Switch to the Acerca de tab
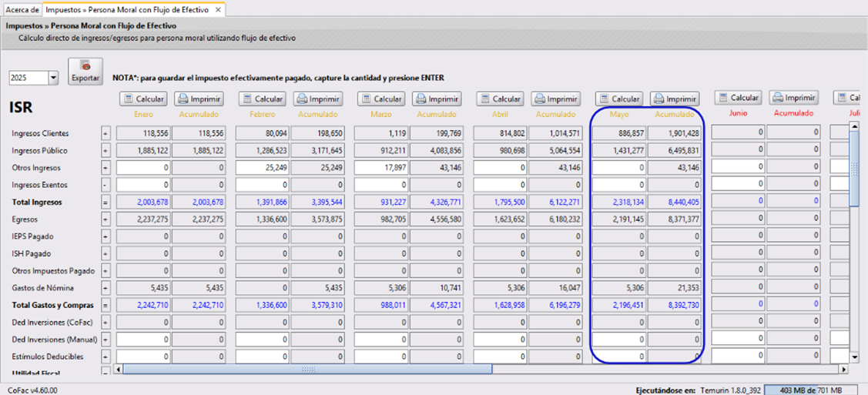This screenshot has height=395, width=868. pos(22,10)
